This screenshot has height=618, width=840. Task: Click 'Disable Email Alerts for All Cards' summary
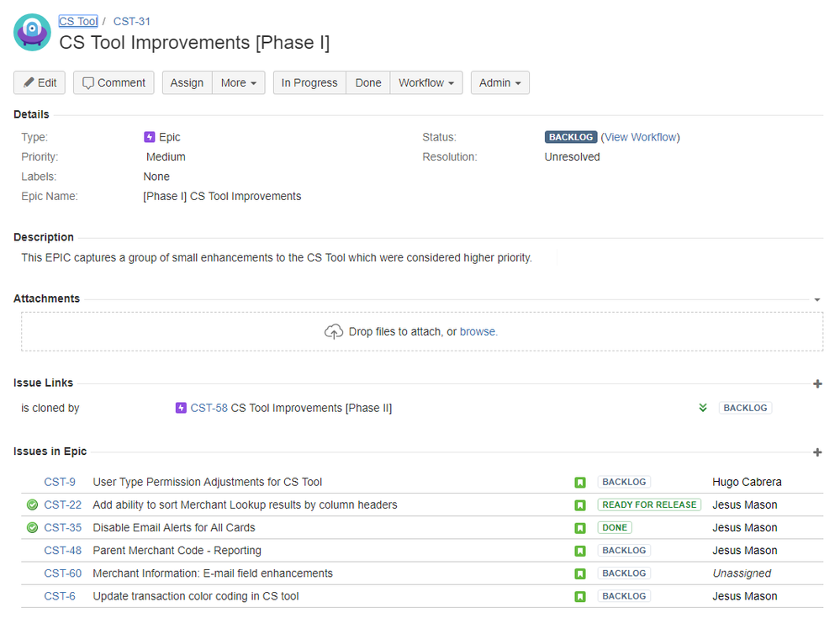[x=174, y=527]
